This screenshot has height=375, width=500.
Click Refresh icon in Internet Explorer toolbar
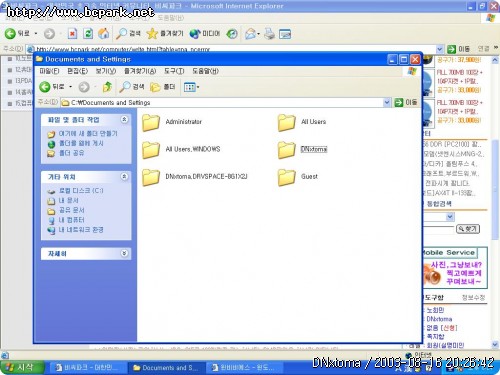(x=88, y=34)
